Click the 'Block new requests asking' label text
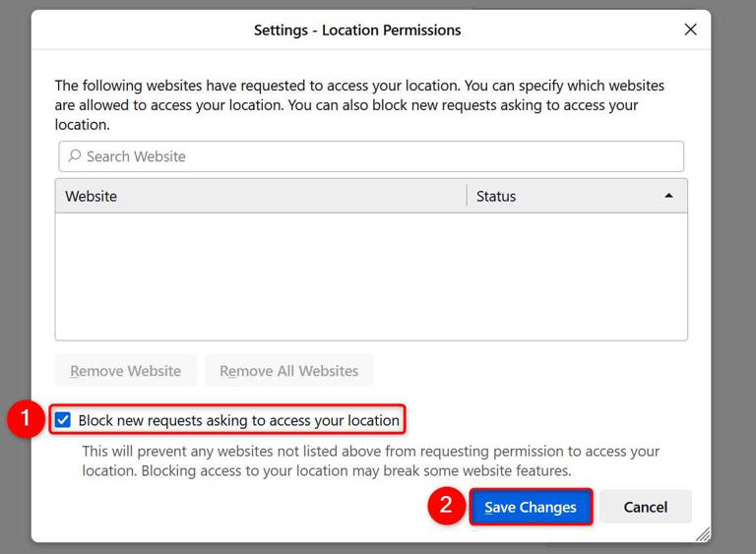 238,420
